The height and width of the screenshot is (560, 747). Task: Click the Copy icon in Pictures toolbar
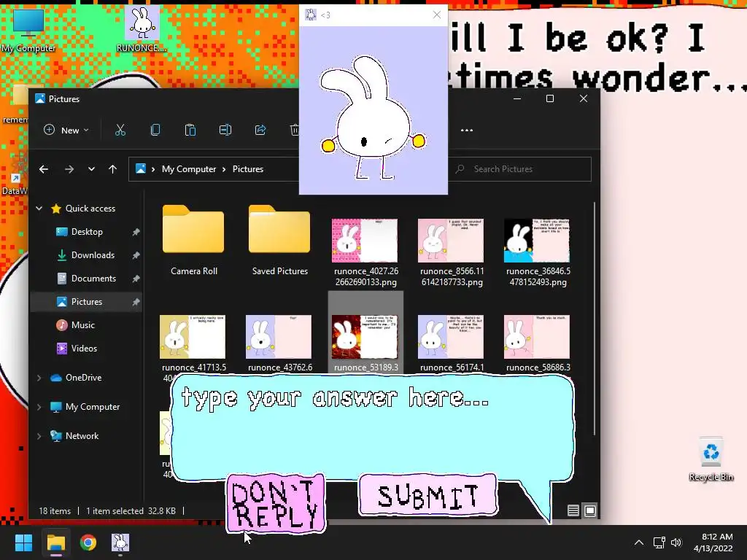coord(155,130)
